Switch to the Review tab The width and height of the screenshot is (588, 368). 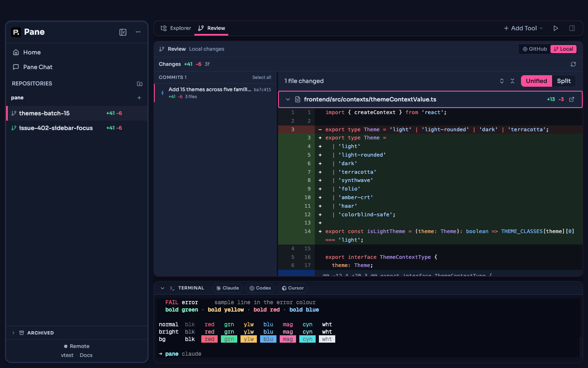click(x=212, y=28)
